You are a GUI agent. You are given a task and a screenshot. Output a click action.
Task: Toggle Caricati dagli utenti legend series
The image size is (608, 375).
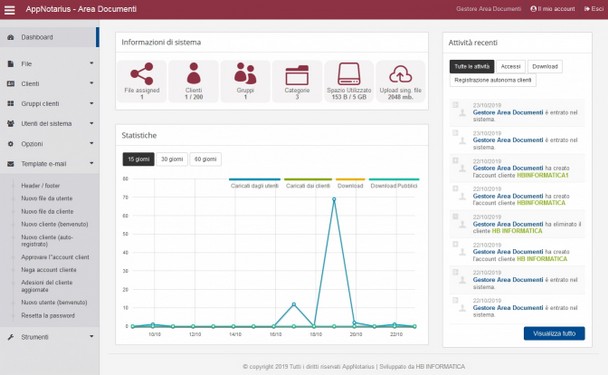(254, 183)
